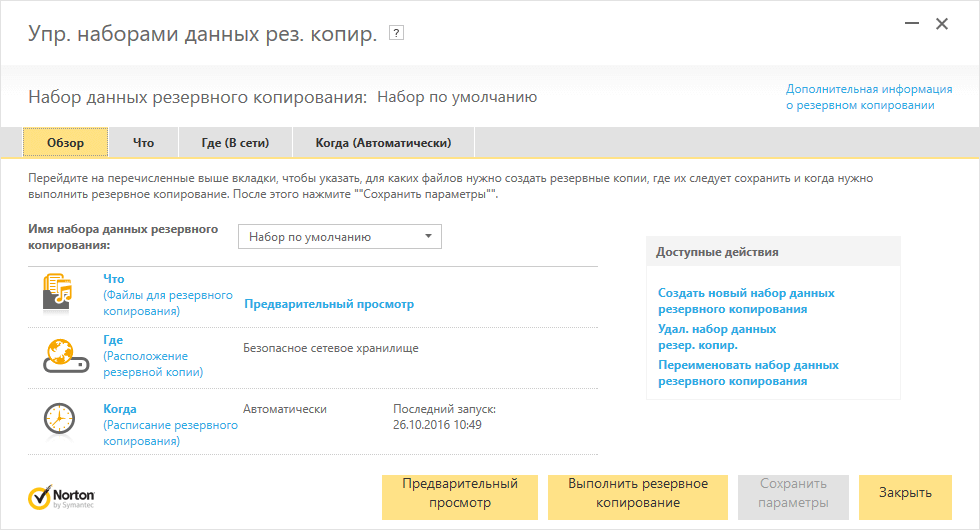The height and width of the screenshot is (530, 980).
Task: Click the question mark help icon
Action: 396,34
